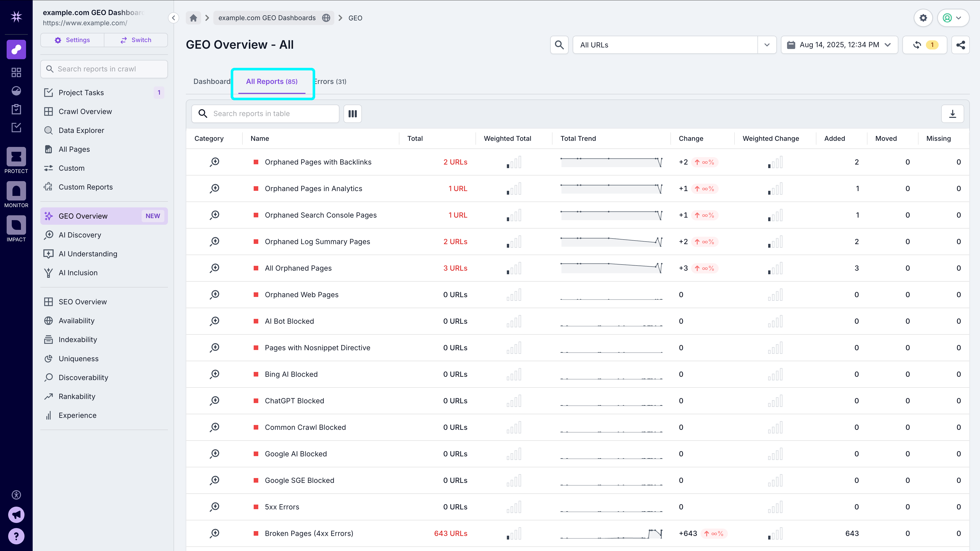Image resolution: width=980 pixels, height=551 pixels.
Task: Zoom into the Orphaned Pages with Backlinks report
Action: coord(214,162)
